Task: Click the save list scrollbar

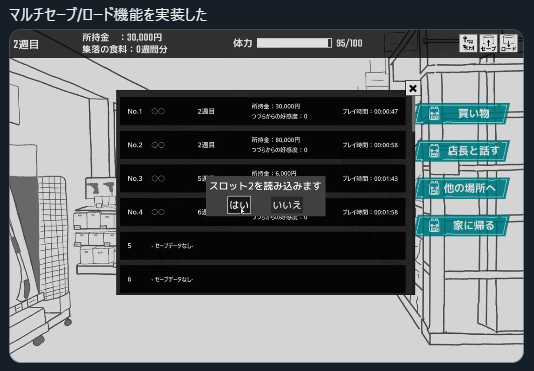Action: 413,114
